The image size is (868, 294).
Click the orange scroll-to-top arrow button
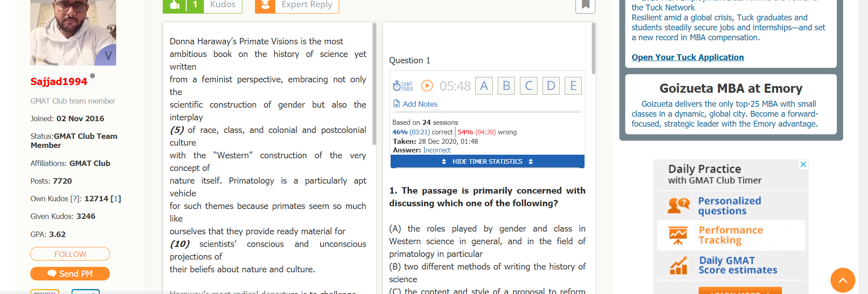point(842,280)
